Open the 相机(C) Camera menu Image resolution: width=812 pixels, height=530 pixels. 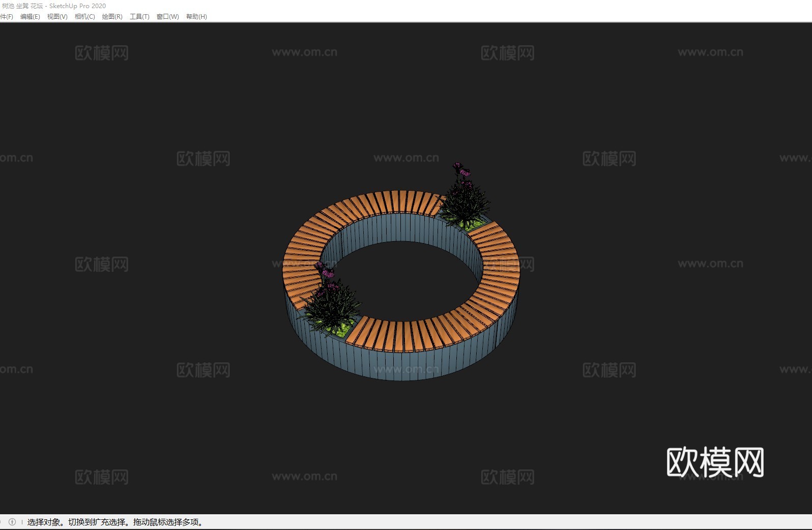(x=85, y=17)
